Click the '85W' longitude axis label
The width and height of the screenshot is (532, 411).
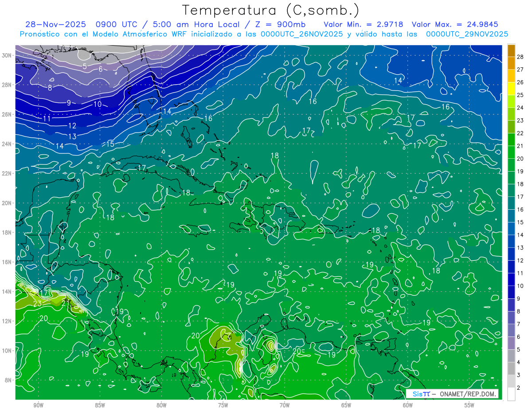[100, 406]
